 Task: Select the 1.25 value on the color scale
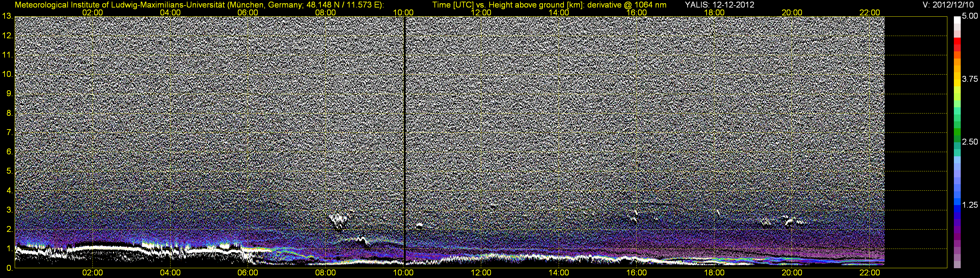point(969,205)
